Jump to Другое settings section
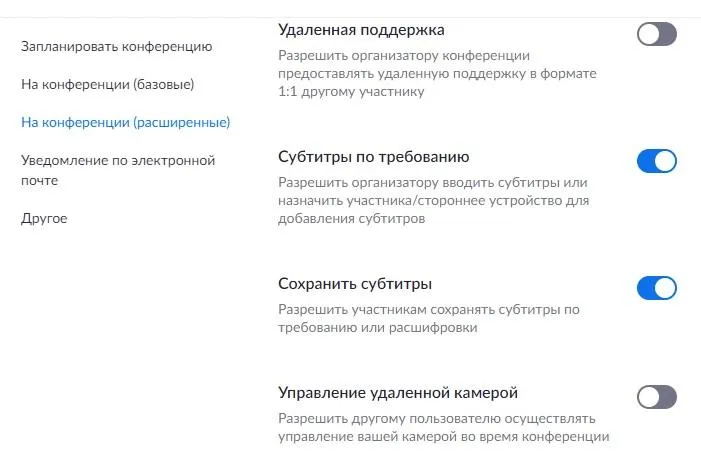This screenshot has width=701, height=468. point(44,218)
